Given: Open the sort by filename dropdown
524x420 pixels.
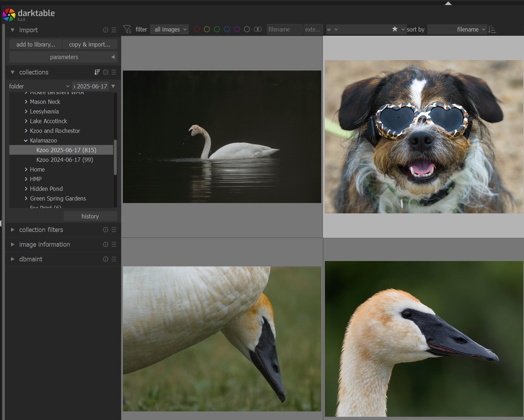Looking at the screenshot, I should pyautogui.click(x=457, y=29).
